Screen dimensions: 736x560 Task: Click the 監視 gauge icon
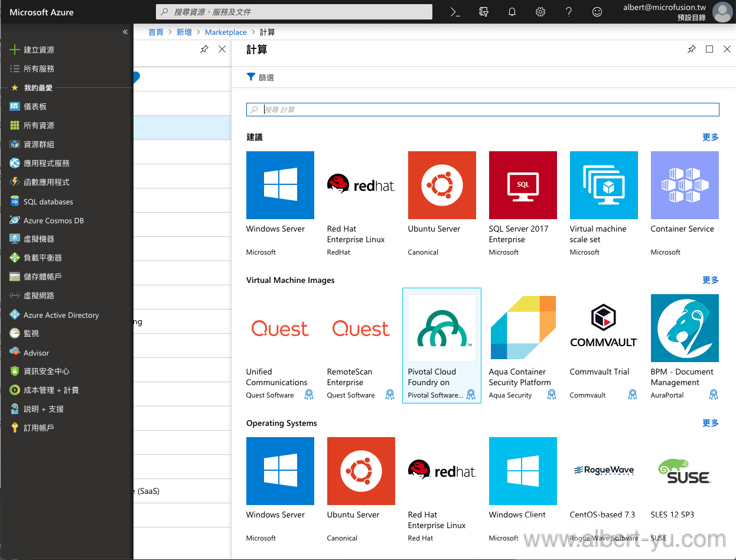pyautogui.click(x=15, y=333)
